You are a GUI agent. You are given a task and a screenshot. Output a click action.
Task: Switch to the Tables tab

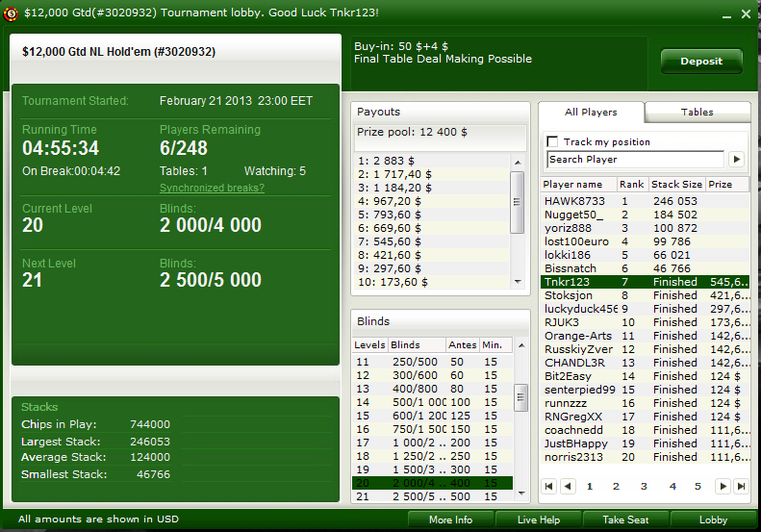click(697, 113)
